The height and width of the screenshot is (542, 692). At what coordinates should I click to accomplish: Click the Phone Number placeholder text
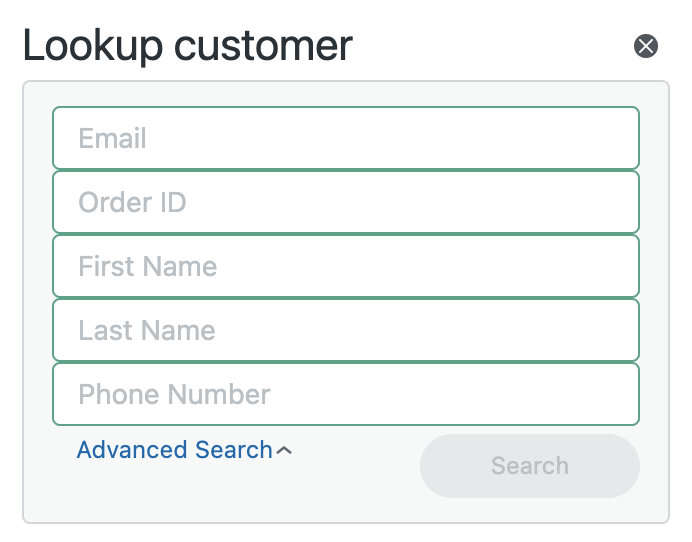(x=174, y=394)
